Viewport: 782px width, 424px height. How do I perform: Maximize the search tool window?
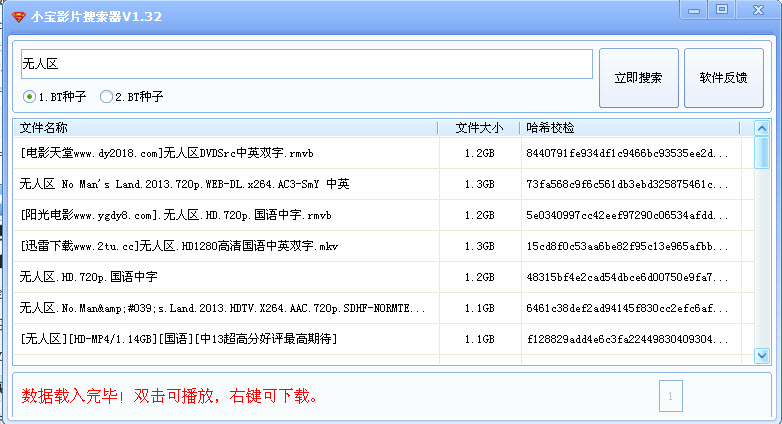coord(722,9)
